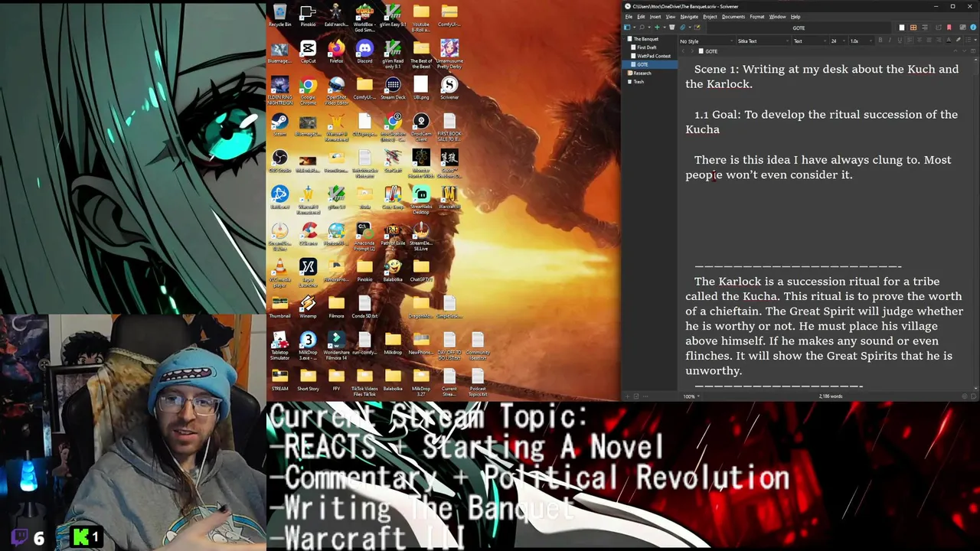Screen dimensions: 980x551
Task: Click the VLC media player desktop icon
Action: (x=279, y=271)
